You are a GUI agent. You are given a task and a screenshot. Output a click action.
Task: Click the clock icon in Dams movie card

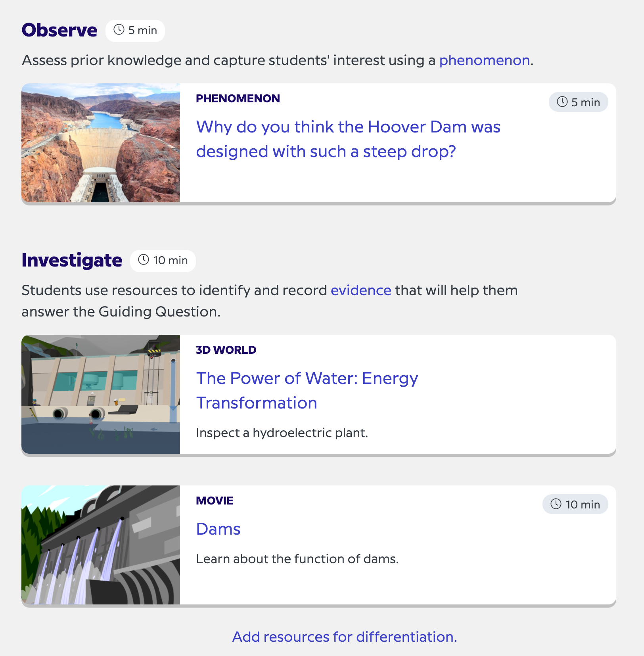[x=556, y=504]
